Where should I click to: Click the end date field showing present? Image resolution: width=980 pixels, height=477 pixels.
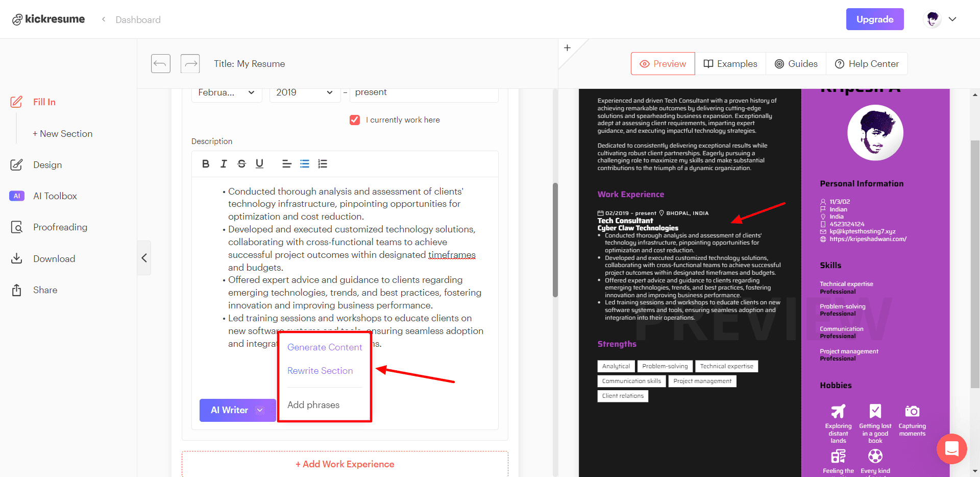424,92
